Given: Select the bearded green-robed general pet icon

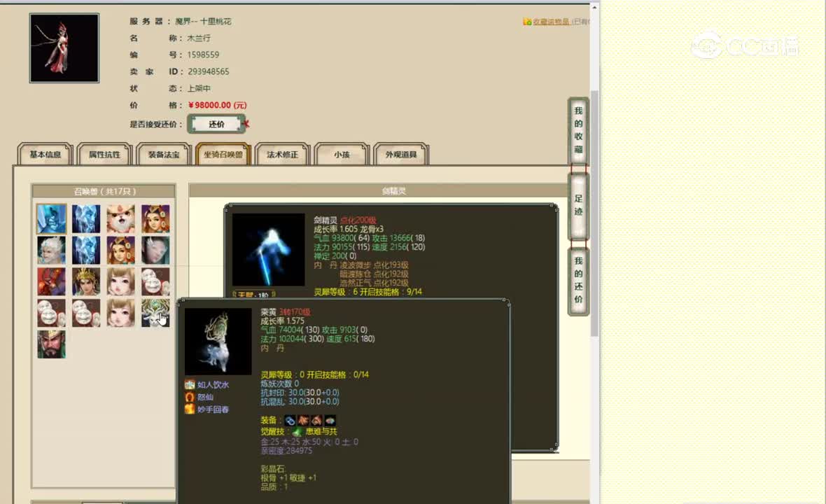Looking at the screenshot, I should tap(52, 344).
